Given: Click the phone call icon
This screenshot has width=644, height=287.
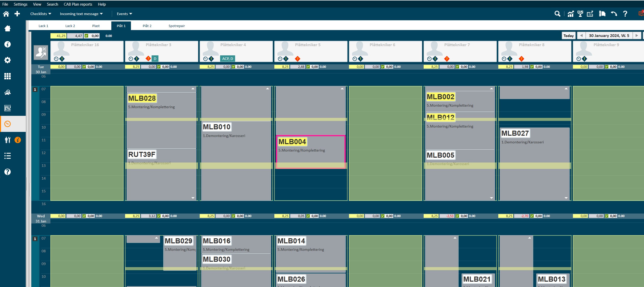Looking at the screenshot, I should point(614,14).
